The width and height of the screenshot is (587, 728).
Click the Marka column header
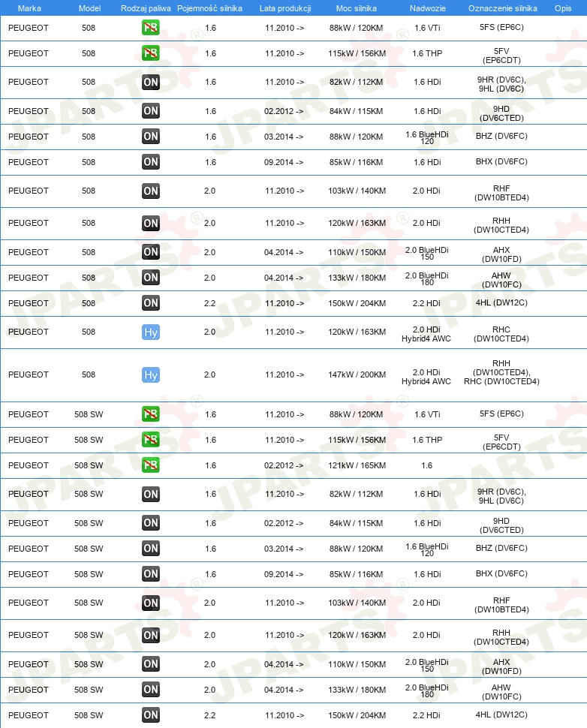pos(29,8)
